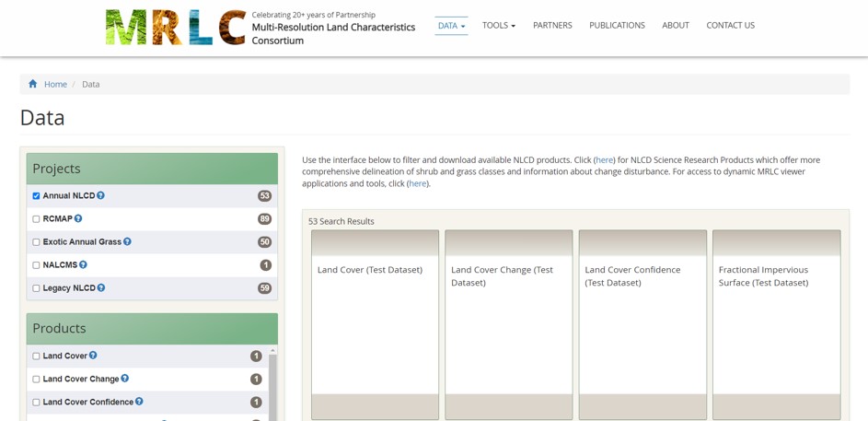868x421 pixels.
Task: Go to the PUBLICATIONS page
Action: pyautogui.click(x=617, y=26)
